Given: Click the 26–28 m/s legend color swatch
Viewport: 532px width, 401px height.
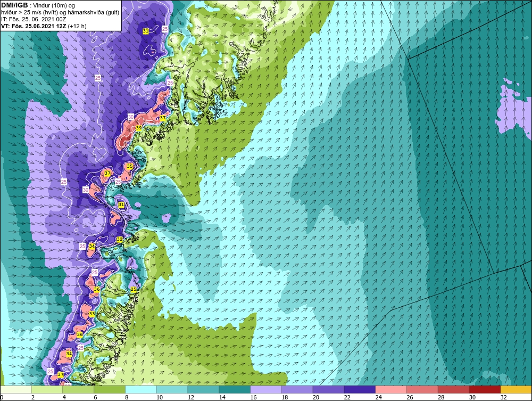Looking at the screenshot, I should pos(422,389).
